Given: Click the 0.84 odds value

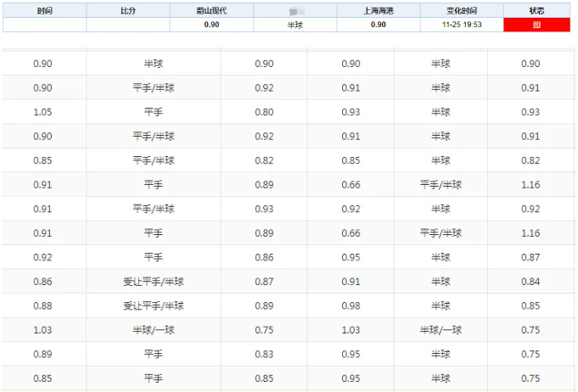Looking at the screenshot, I should 530,282.
